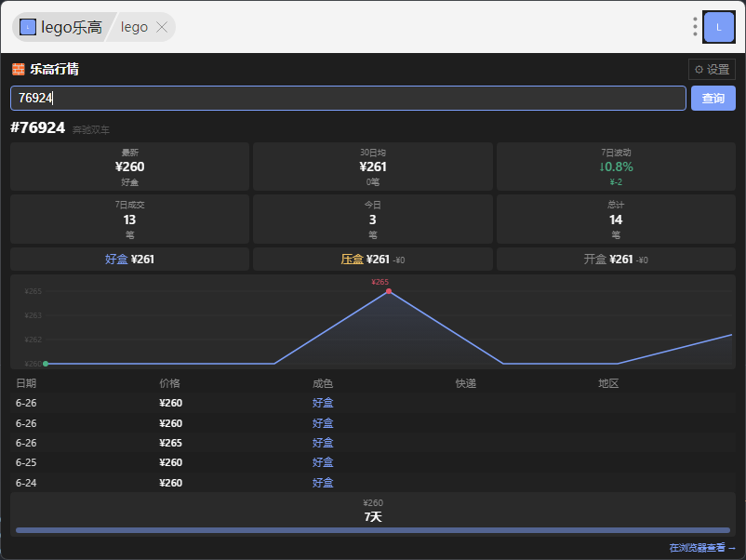Image resolution: width=746 pixels, height=560 pixels.
Task: Click the 快递 column header
Action: pyautogui.click(x=466, y=383)
